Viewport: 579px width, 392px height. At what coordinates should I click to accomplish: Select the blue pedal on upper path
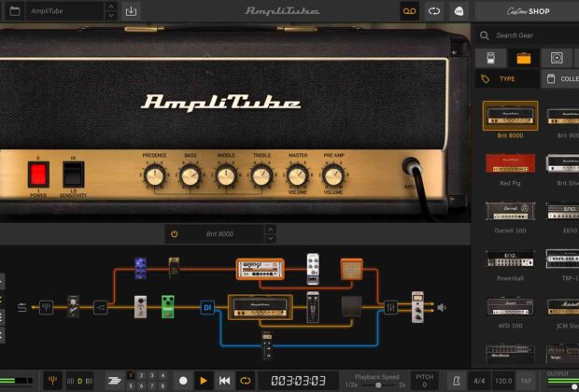(140, 268)
